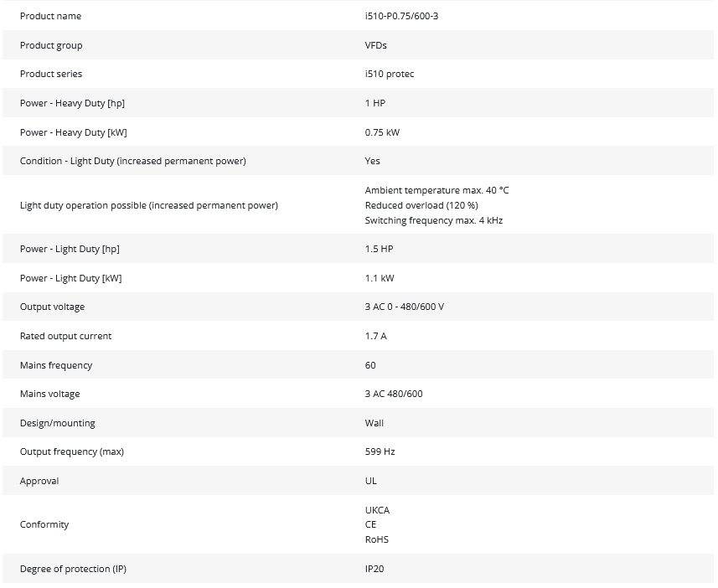Select the 3 AC 0 - 480/600 V value
718x588 pixels.
405,307
